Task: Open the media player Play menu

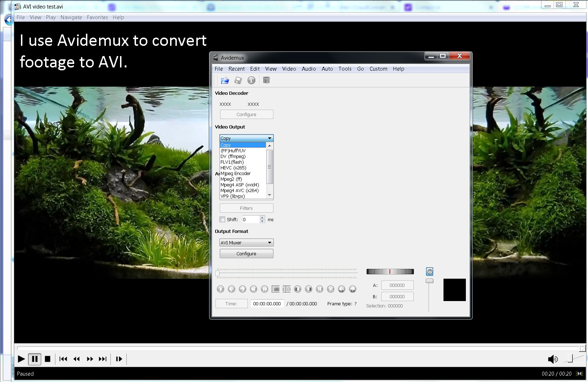Action: tap(51, 17)
